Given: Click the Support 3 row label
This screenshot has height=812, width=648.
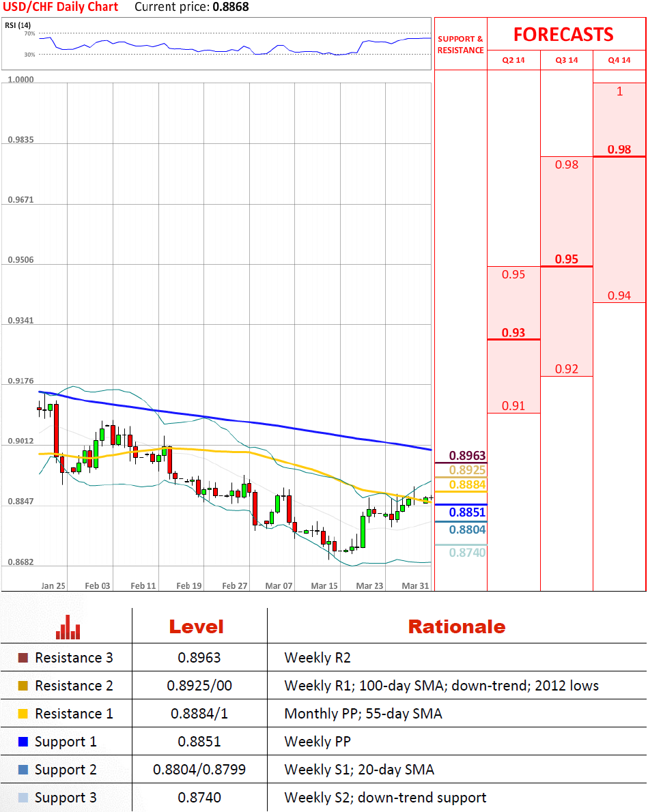Looking at the screenshot, I should pyautogui.click(x=66, y=798).
